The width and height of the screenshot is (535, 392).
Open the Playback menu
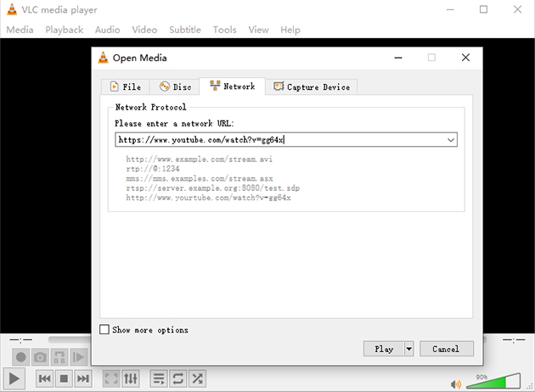65,30
